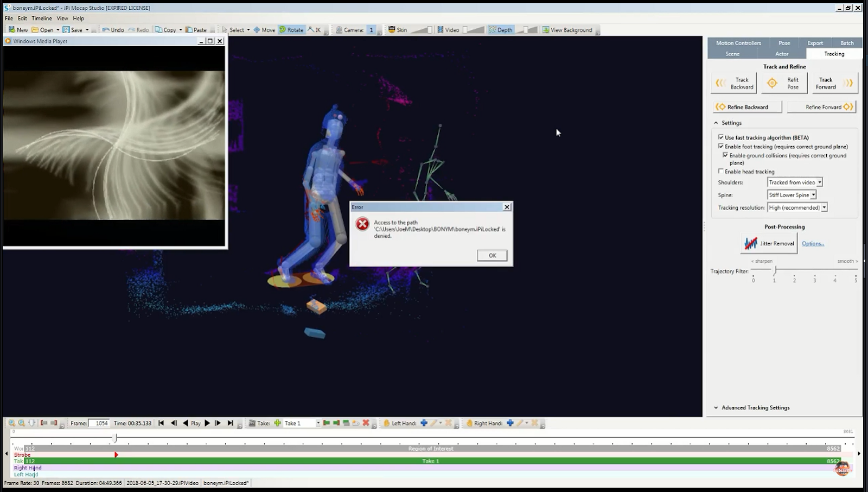Play the timeline forward
The image size is (868, 492).
coord(207,423)
